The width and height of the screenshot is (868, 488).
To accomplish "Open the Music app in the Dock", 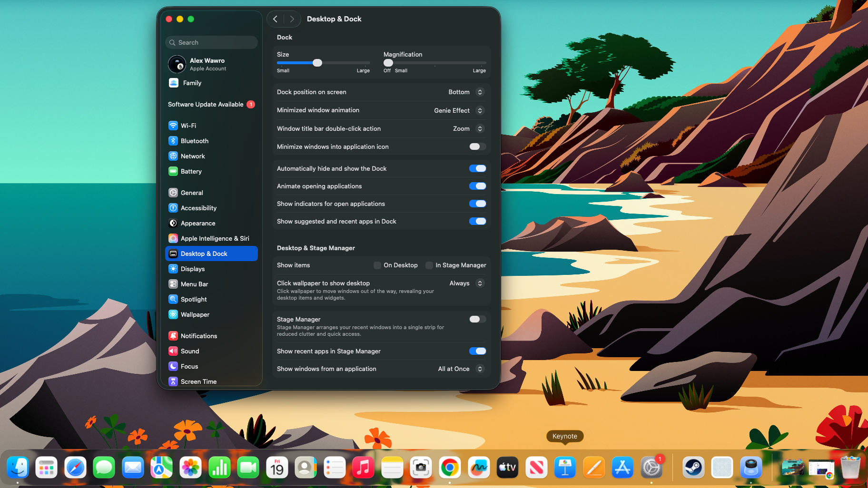I will [363, 467].
